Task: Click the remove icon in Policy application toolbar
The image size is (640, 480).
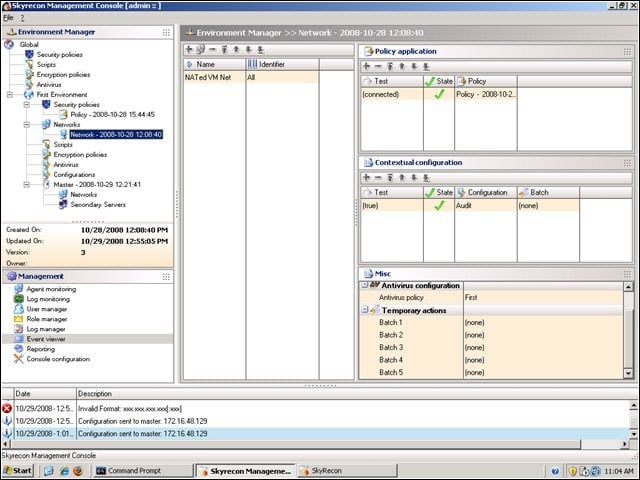Action: (x=378, y=66)
